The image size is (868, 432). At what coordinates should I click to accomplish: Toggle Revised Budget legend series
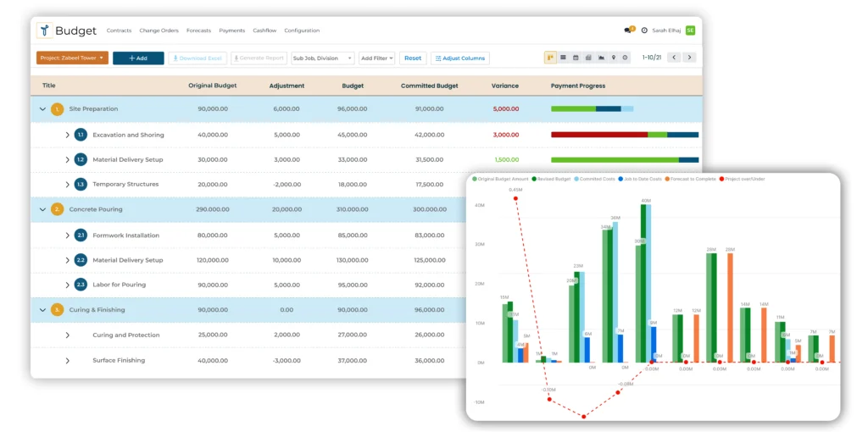tap(551, 179)
